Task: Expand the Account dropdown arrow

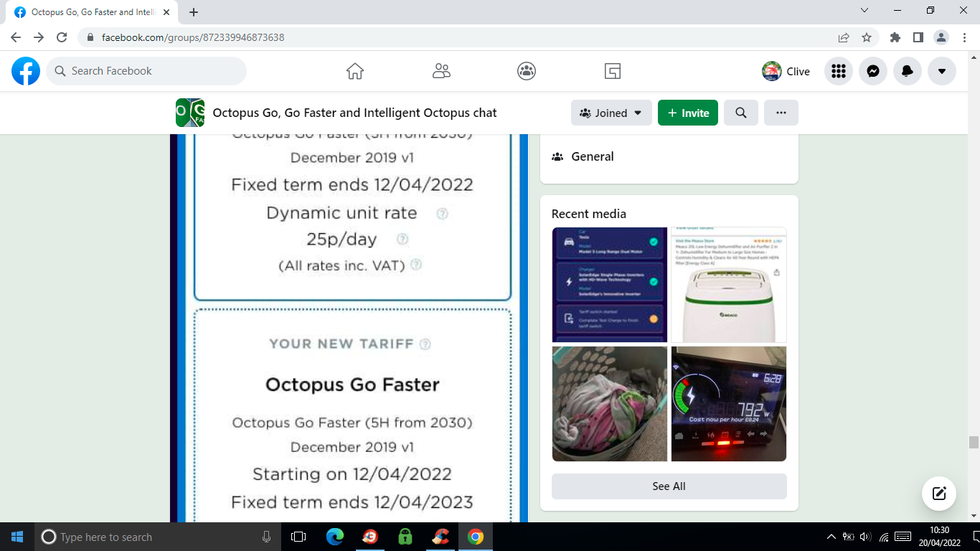Action: [942, 71]
